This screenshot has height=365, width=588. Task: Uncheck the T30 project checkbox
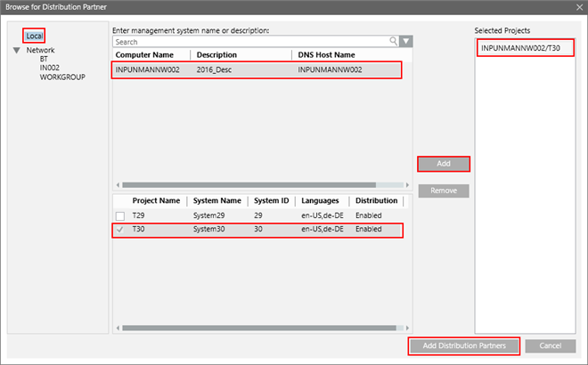(x=119, y=230)
